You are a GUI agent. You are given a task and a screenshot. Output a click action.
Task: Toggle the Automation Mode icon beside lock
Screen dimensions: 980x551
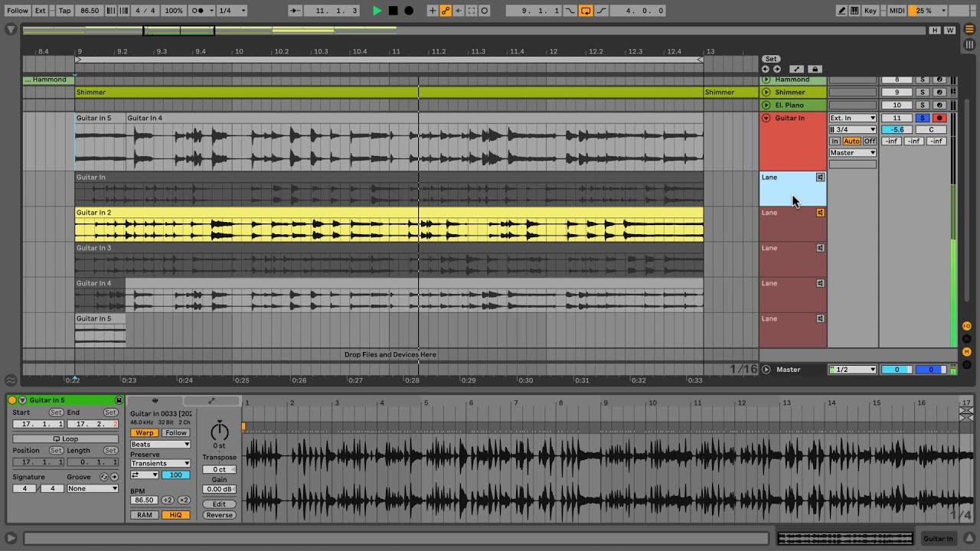796,69
